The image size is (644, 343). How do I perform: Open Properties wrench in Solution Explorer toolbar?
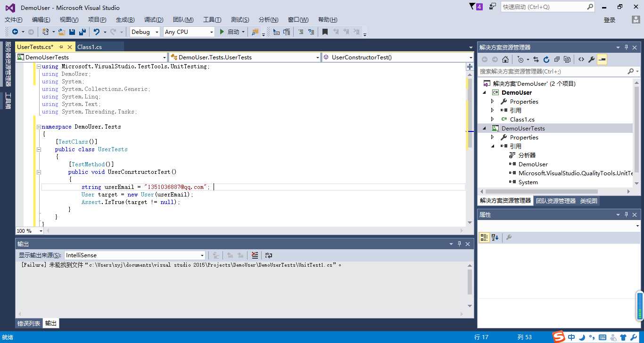[591, 59]
